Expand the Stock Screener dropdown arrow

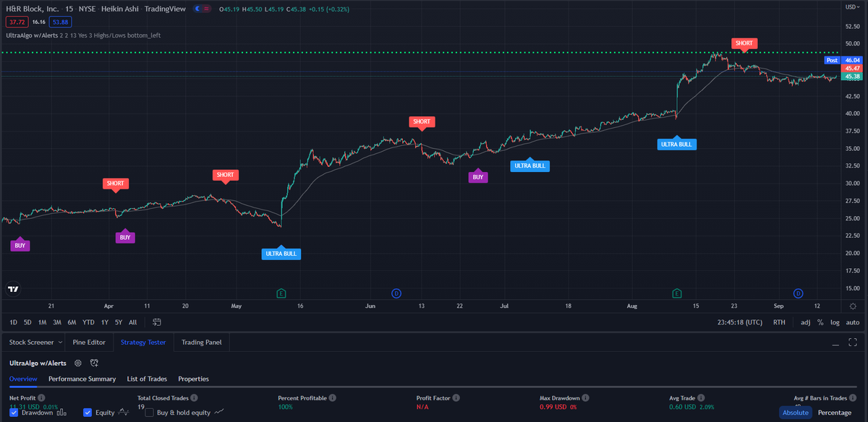coord(59,343)
